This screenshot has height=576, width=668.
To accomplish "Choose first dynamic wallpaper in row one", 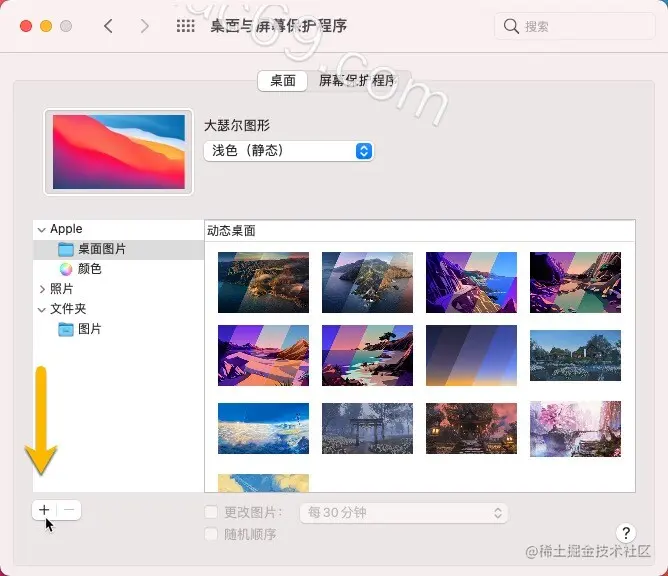I will pos(263,282).
